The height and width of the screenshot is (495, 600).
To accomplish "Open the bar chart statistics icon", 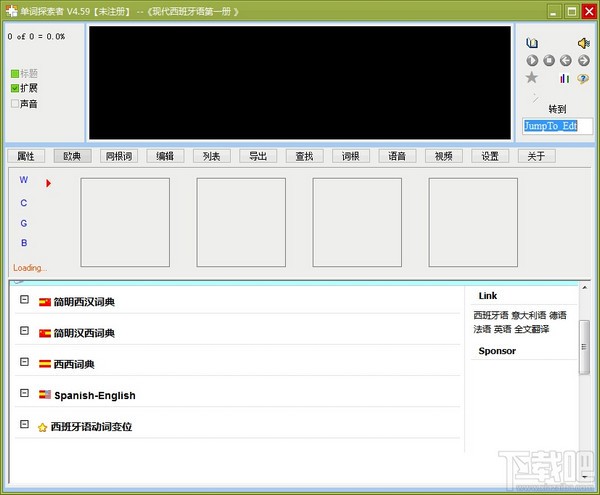I will point(565,78).
